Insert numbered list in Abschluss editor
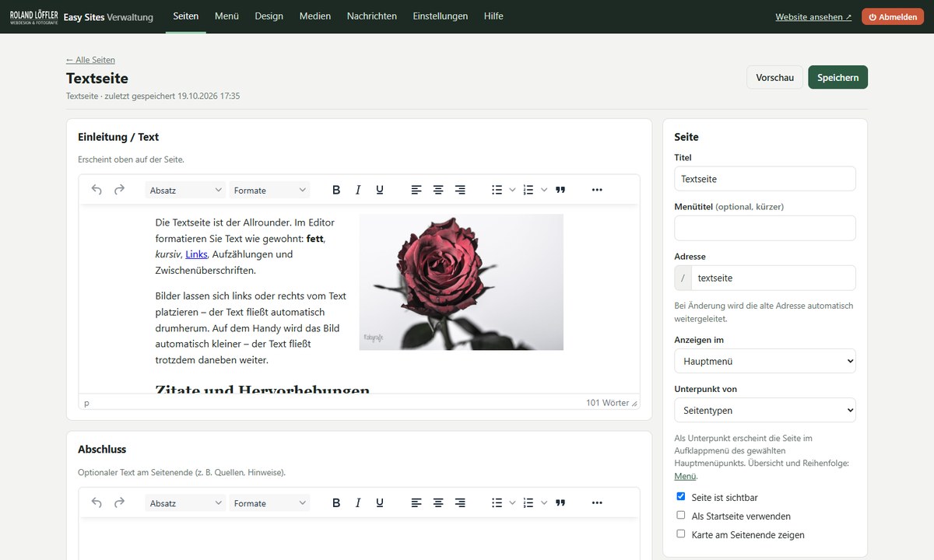Viewport: 934px width, 560px height. coord(528,503)
